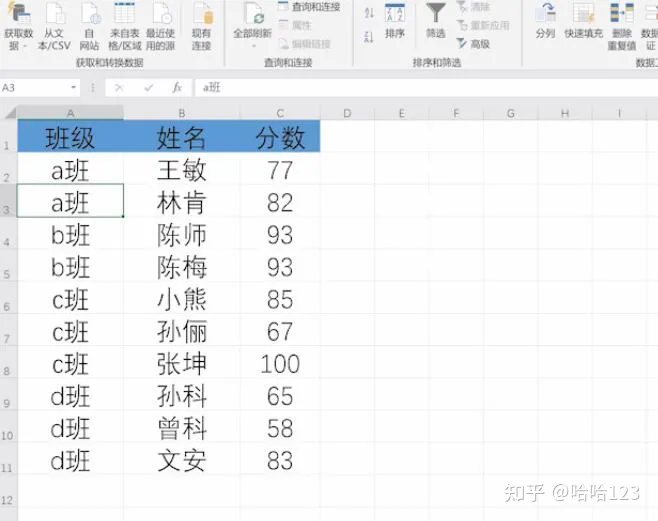Click the cell containing 孙科
Screen dimensions: 658x521
pyautogui.click(x=182, y=395)
